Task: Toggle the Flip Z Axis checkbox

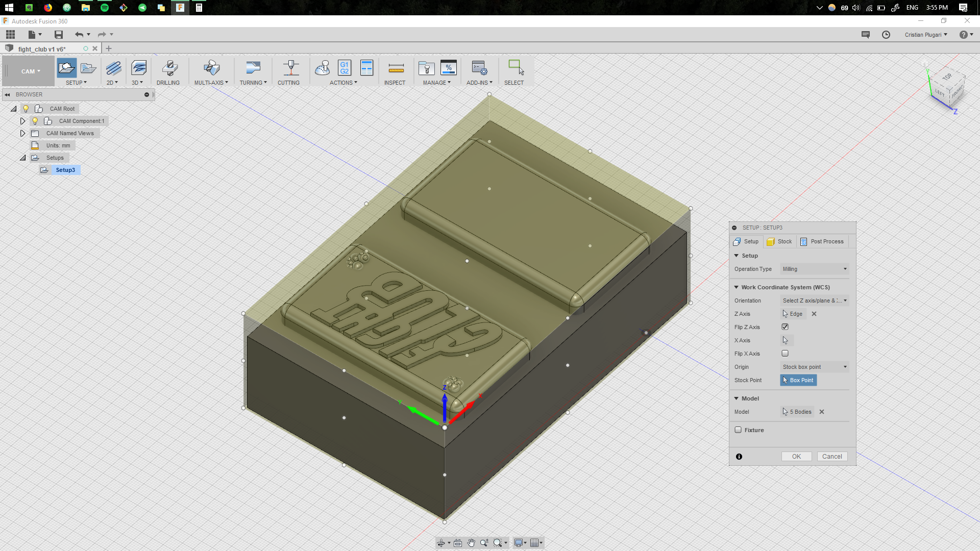Action: point(785,327)
